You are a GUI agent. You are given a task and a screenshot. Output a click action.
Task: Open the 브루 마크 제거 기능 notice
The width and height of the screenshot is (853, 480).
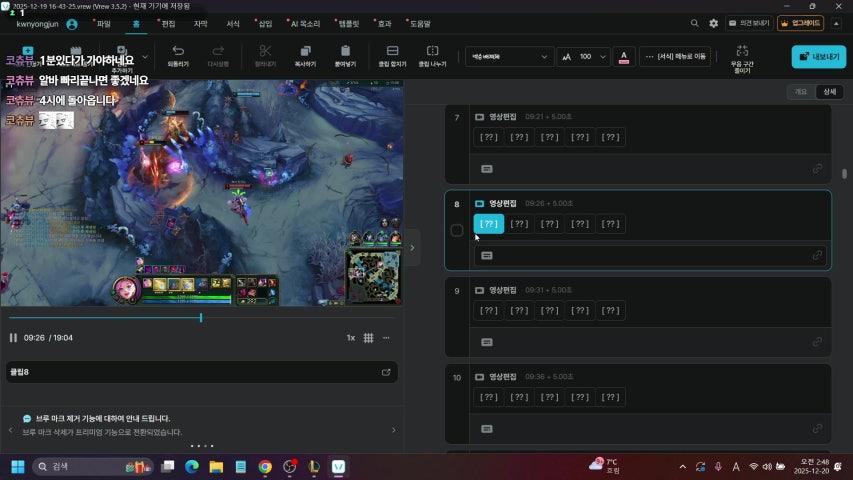click(103, 419)
